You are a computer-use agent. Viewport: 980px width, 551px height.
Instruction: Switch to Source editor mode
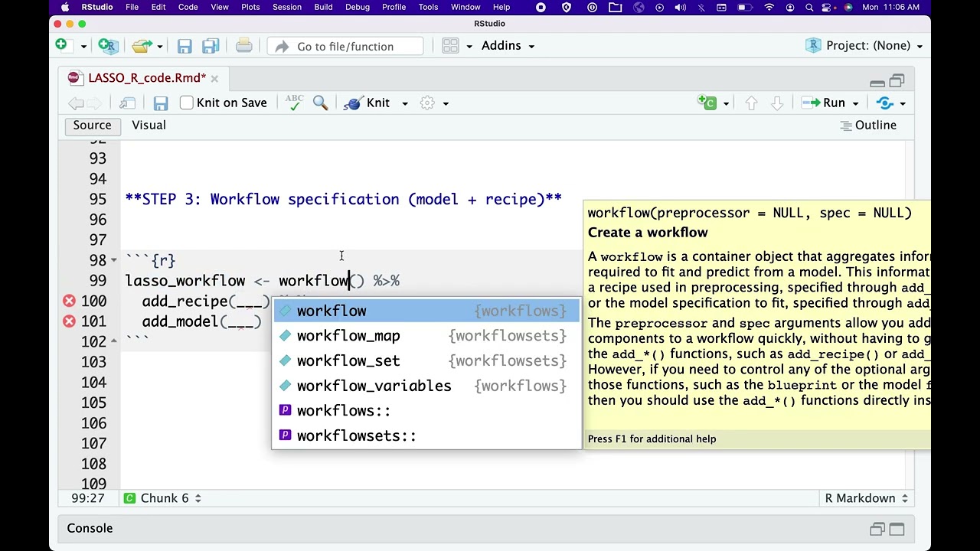[92, 126]
